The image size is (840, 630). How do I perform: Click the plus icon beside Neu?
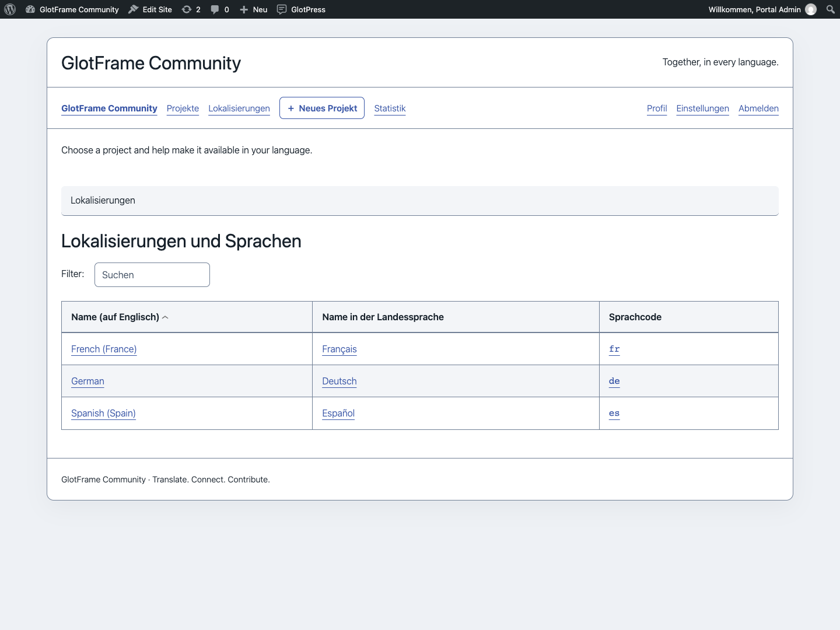point(244,9)
